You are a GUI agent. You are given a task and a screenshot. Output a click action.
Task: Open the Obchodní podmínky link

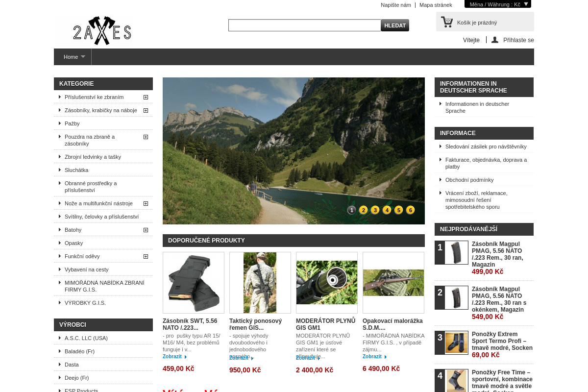tap(469, 180)
